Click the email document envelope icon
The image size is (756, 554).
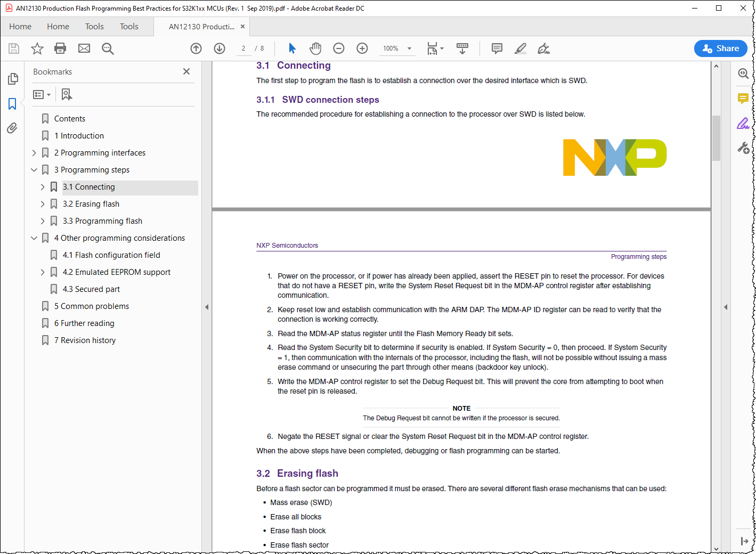point(84,48)
